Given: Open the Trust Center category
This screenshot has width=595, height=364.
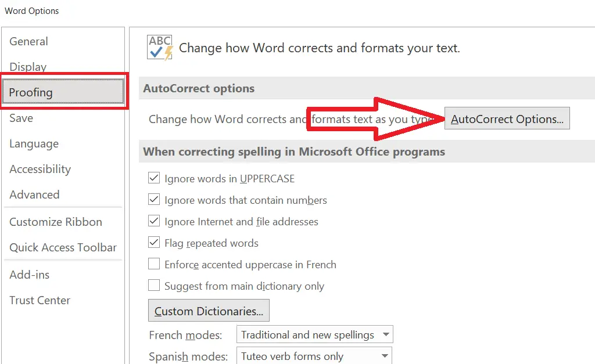Looking at the screenshot, I should point(40,300).
